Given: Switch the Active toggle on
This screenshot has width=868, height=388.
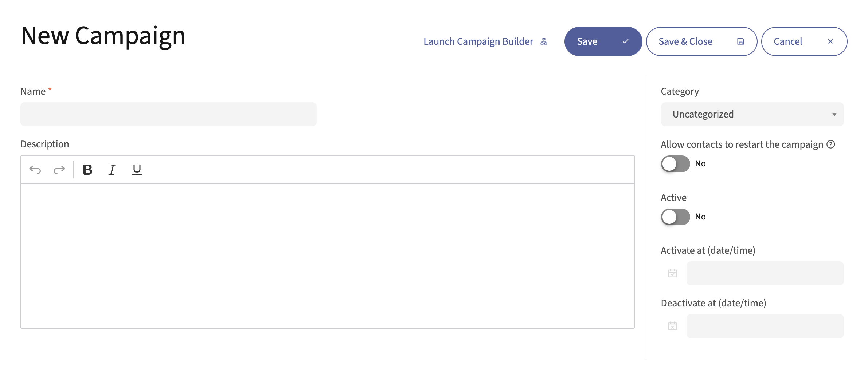Looking at the screenshot, I should pos(675,217).
